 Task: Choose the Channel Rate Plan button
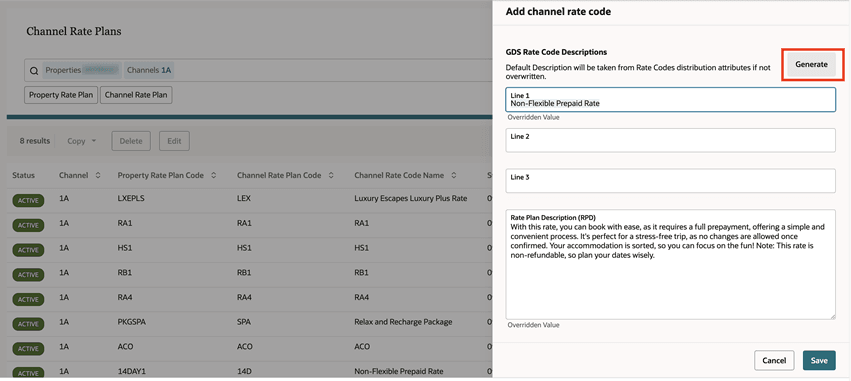(x=136, y=95)
